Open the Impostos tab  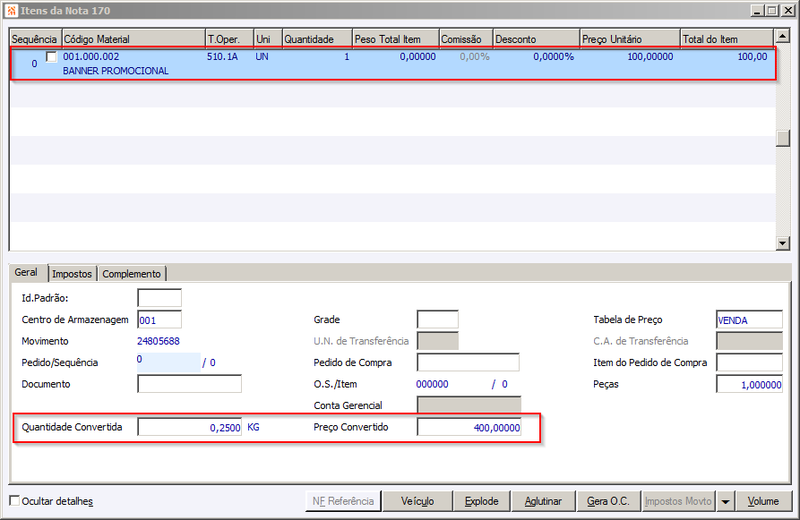point(72,274)
